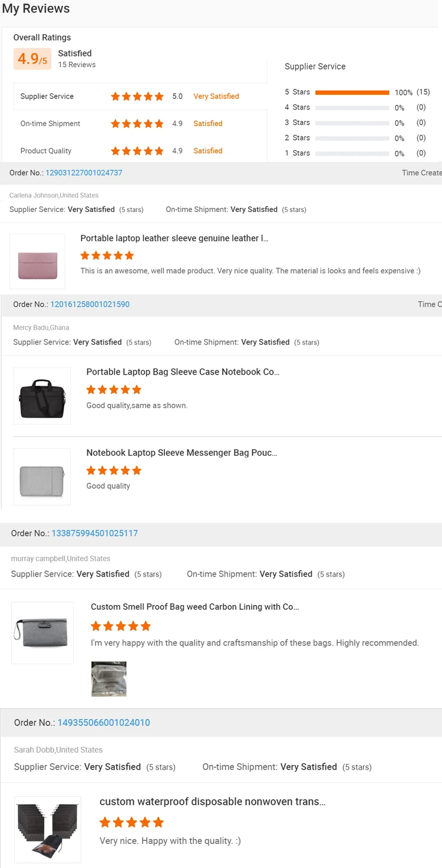Image resolution: width=442 pixels, height=868 pixels.
Task: Click the 5 Stars orange rating bar
Action: click(352, 92)
